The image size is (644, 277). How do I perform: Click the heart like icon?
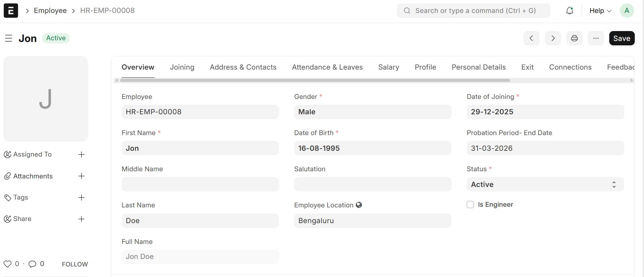click(x=8, y=264)
